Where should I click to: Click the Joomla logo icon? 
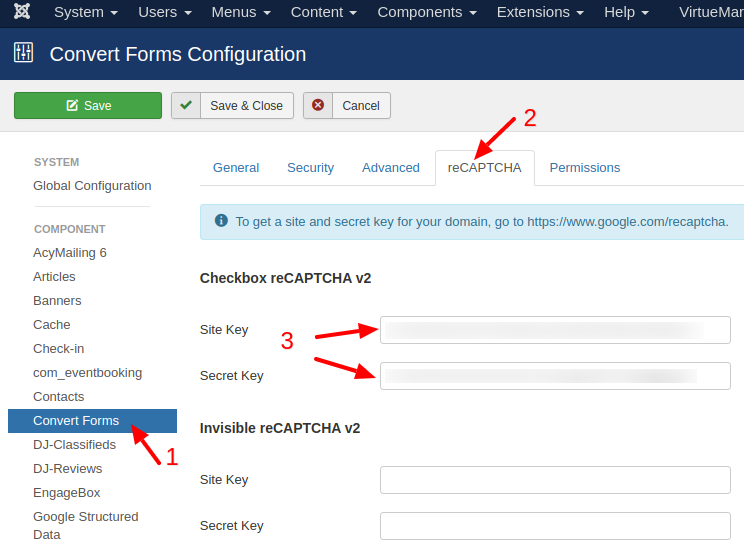pyautogui.click(x=22, y=12)
